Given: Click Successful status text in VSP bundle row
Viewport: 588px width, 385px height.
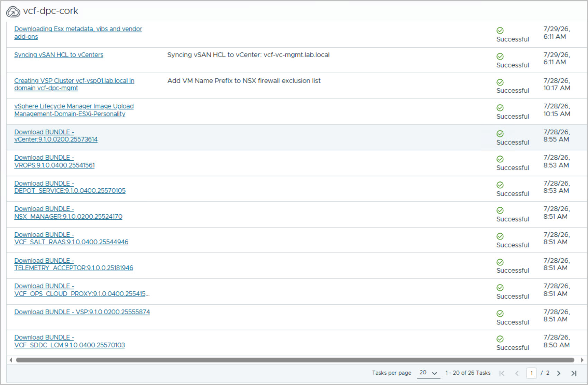Looking at the screenshot, I should point(513,322).
